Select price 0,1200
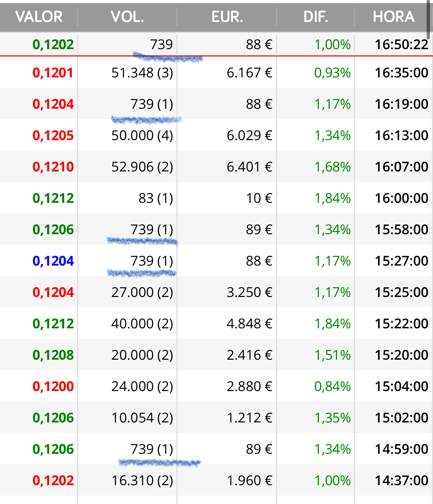433x504 pixels. 53,387
